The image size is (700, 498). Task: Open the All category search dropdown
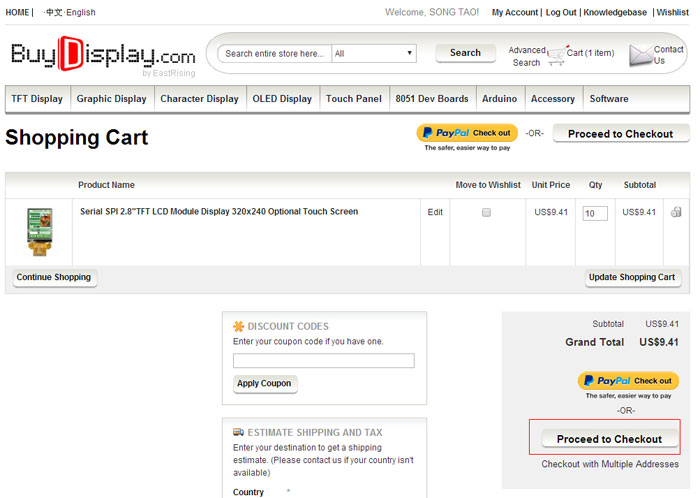(x=374, y=54)
